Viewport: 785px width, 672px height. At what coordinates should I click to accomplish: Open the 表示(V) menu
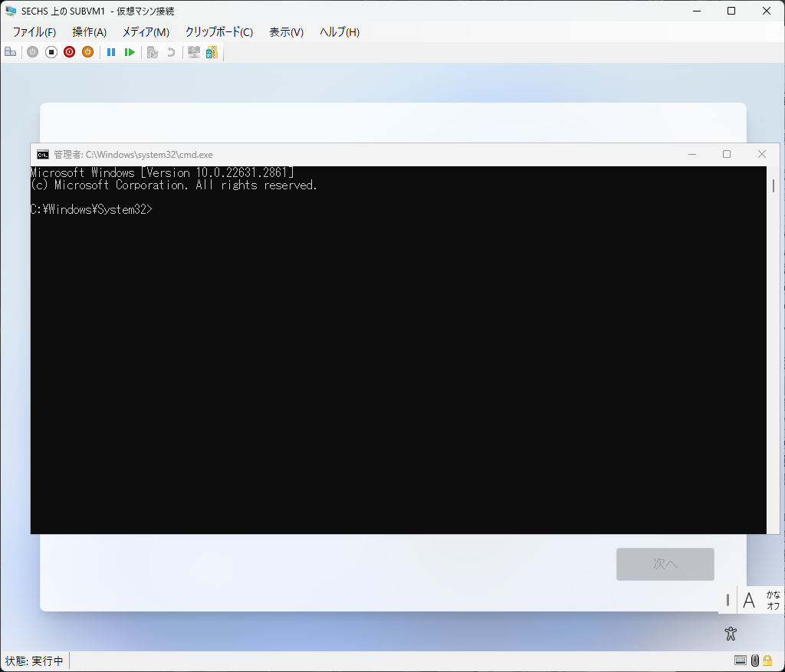tap(287, 32)
